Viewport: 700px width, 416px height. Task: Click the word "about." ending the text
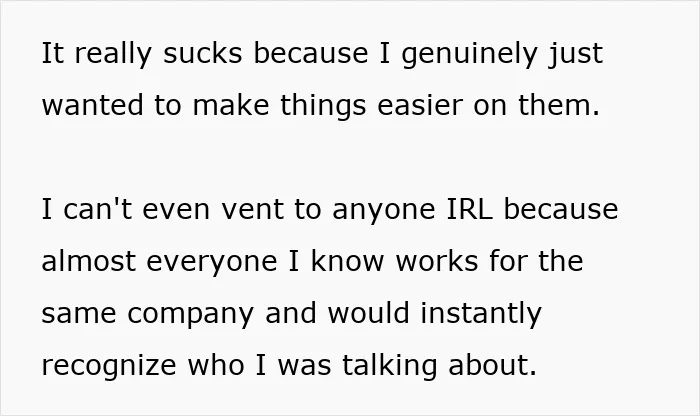coord(492,365)
